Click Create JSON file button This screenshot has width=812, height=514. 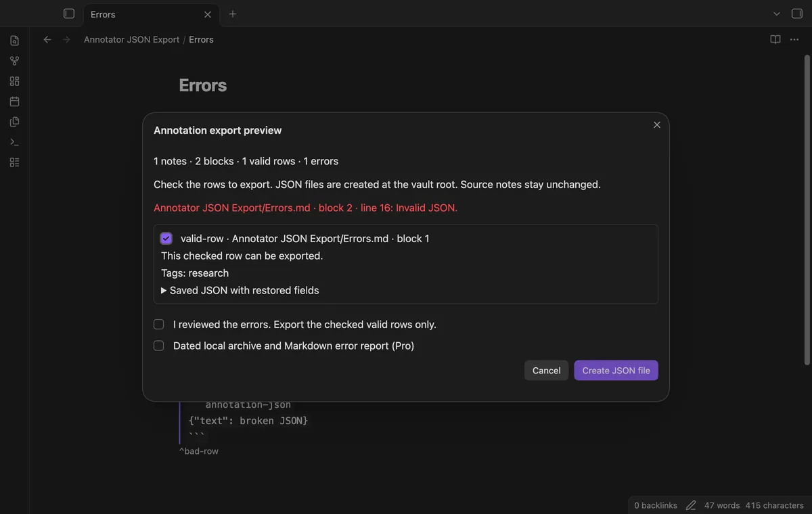616,371
